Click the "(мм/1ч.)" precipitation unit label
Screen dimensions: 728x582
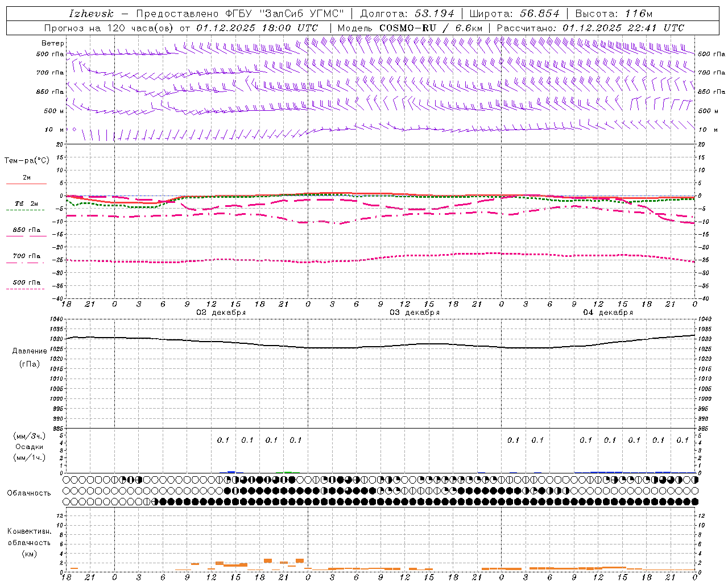point(30,458)
